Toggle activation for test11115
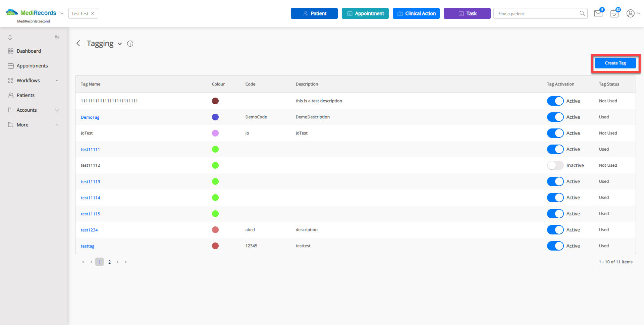Viewport: 644px width, 325px height. (x=555, y=214)
